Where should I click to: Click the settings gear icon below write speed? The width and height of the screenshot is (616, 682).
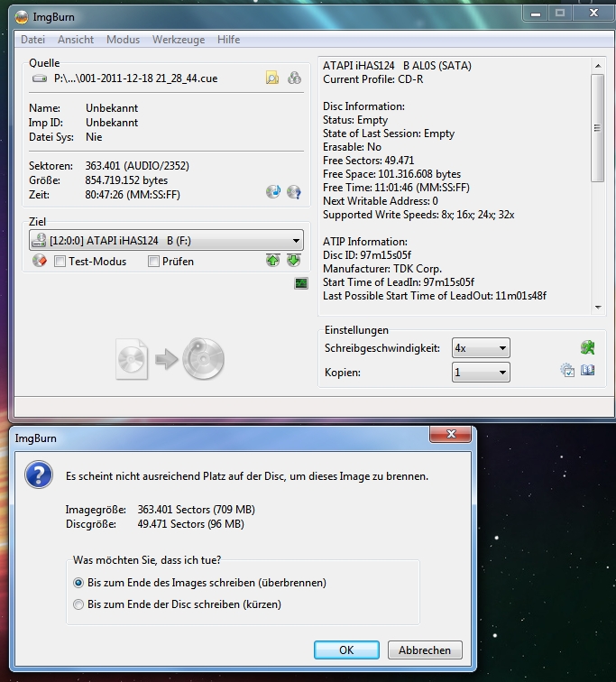[567, 371]
